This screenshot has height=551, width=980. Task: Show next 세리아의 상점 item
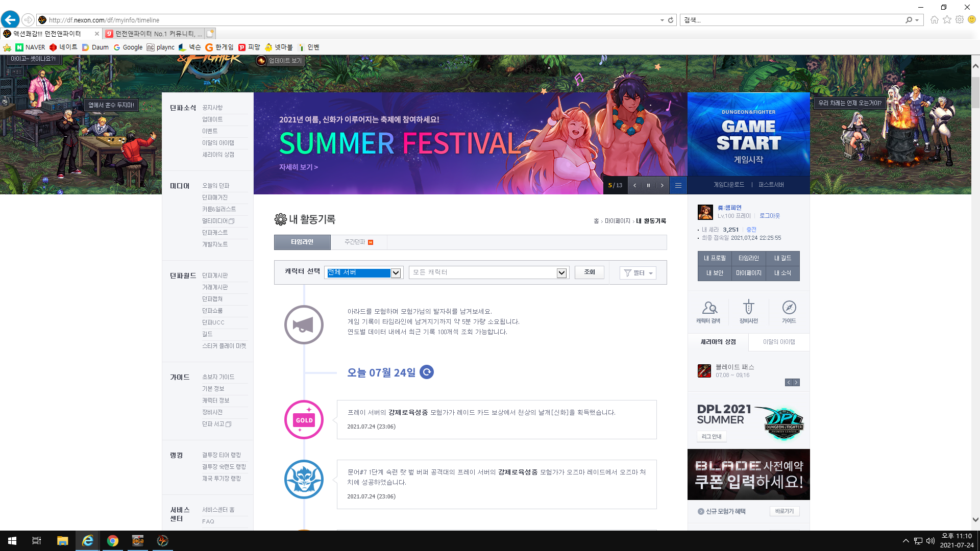click(x=796, y=383)
